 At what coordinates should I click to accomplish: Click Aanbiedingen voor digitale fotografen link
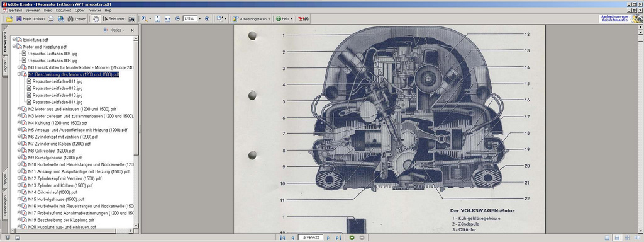click(615, 18)
